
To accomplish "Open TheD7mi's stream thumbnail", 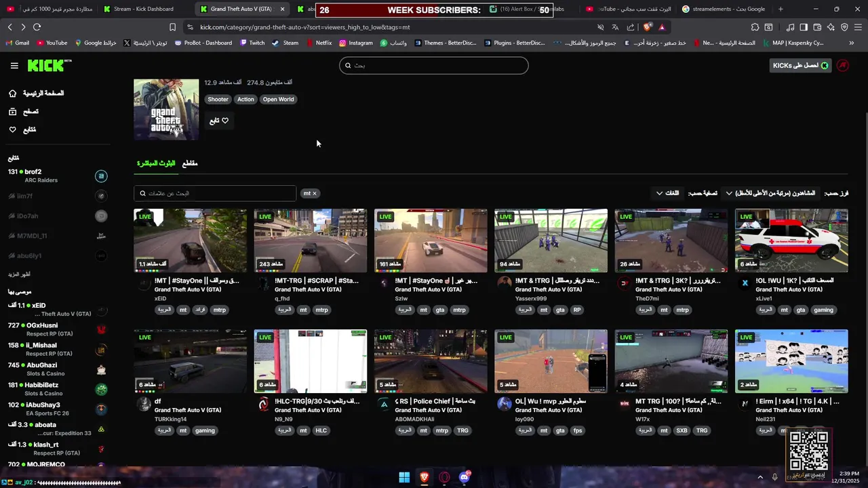I will (x=671, y=241).
